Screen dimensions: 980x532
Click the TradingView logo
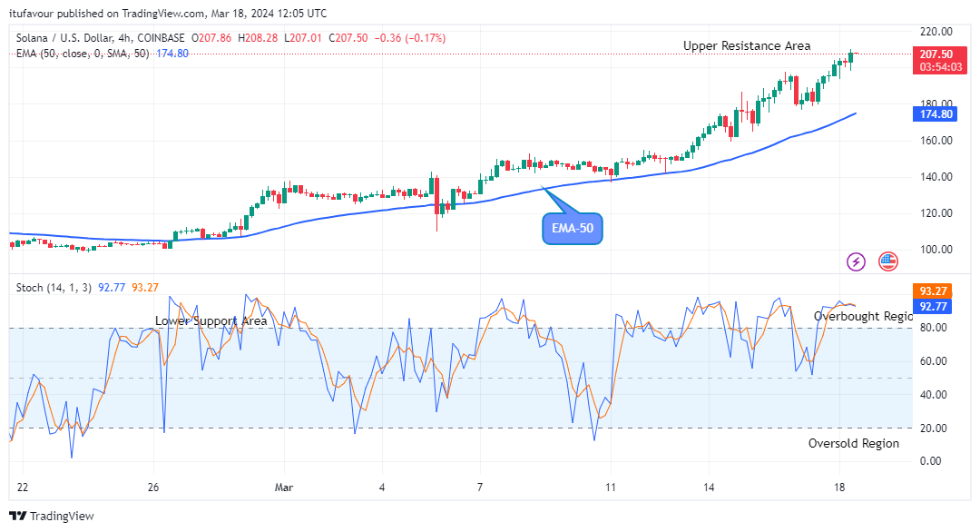coord(51,516)
